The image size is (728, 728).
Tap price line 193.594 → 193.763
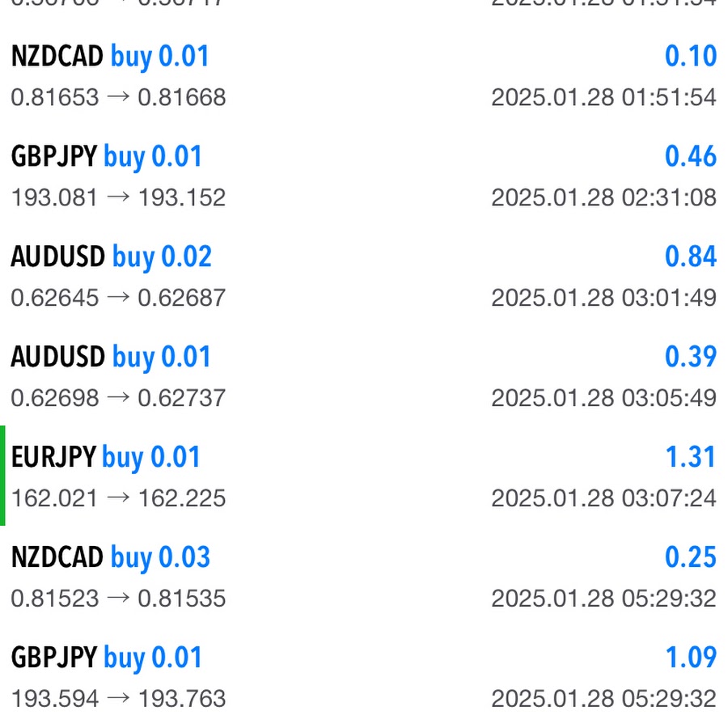click(118, 699)
